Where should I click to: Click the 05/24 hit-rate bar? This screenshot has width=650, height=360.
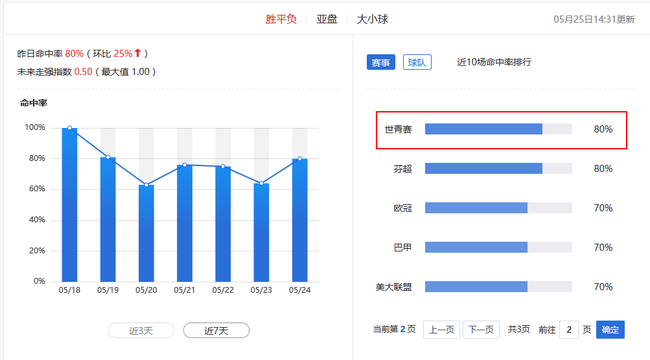300,220
